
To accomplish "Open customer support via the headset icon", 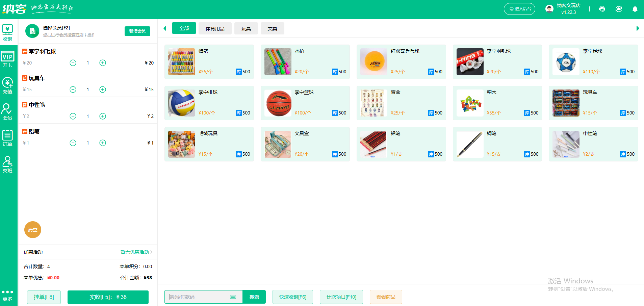I will coord(602,9).
